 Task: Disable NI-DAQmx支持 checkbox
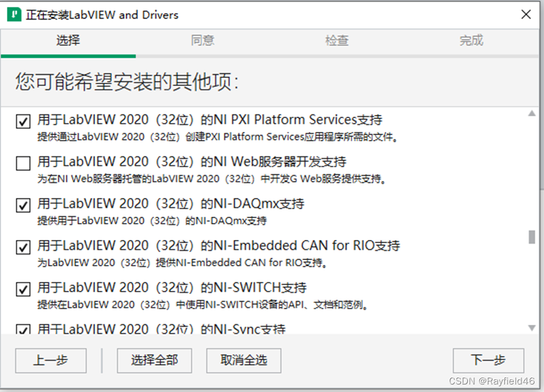[23, 205]
